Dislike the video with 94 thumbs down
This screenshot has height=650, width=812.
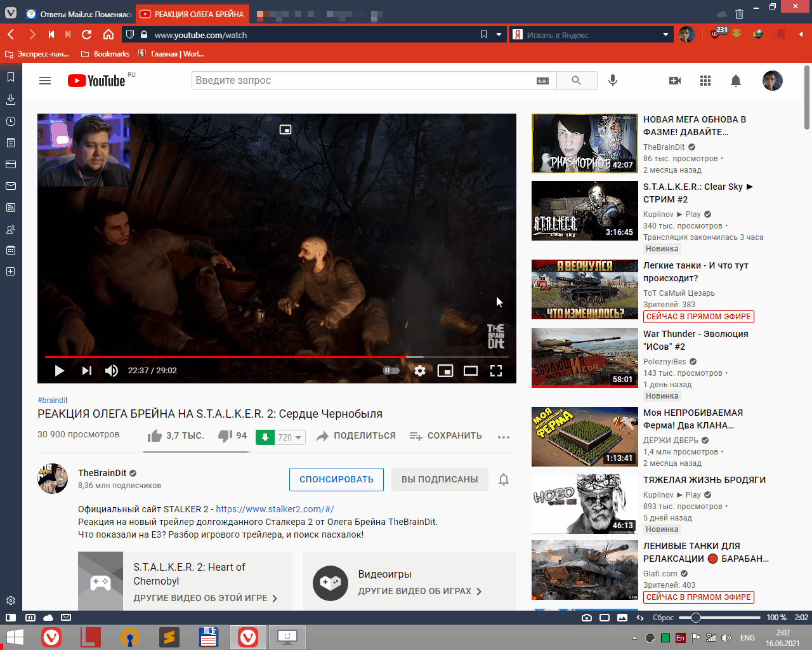click(x=232, y=436)
